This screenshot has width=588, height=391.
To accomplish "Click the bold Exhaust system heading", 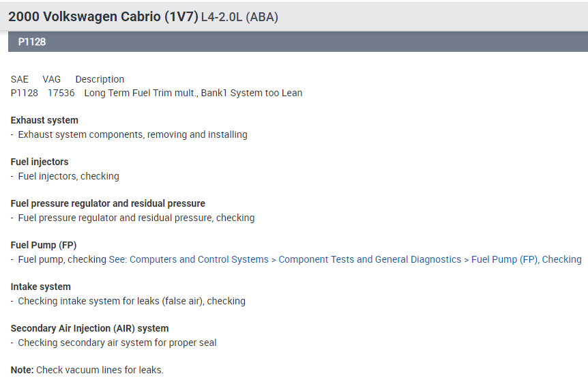I will 44,120.
